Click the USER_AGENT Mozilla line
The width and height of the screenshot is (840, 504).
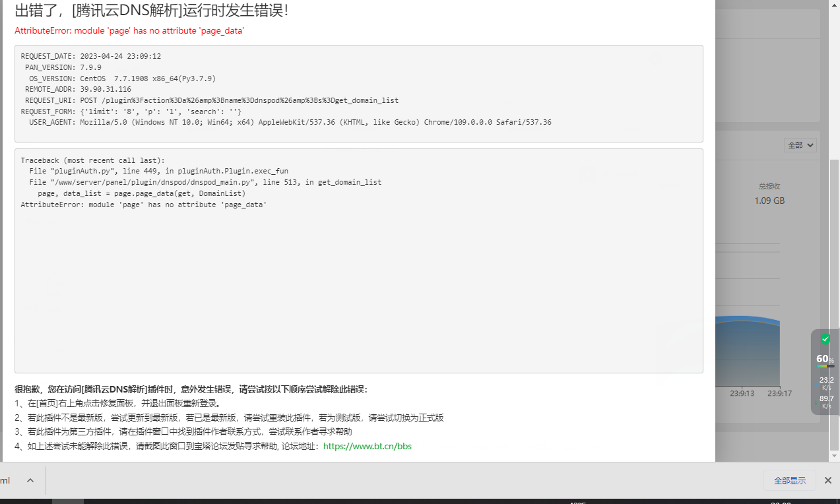click(290, 122)
